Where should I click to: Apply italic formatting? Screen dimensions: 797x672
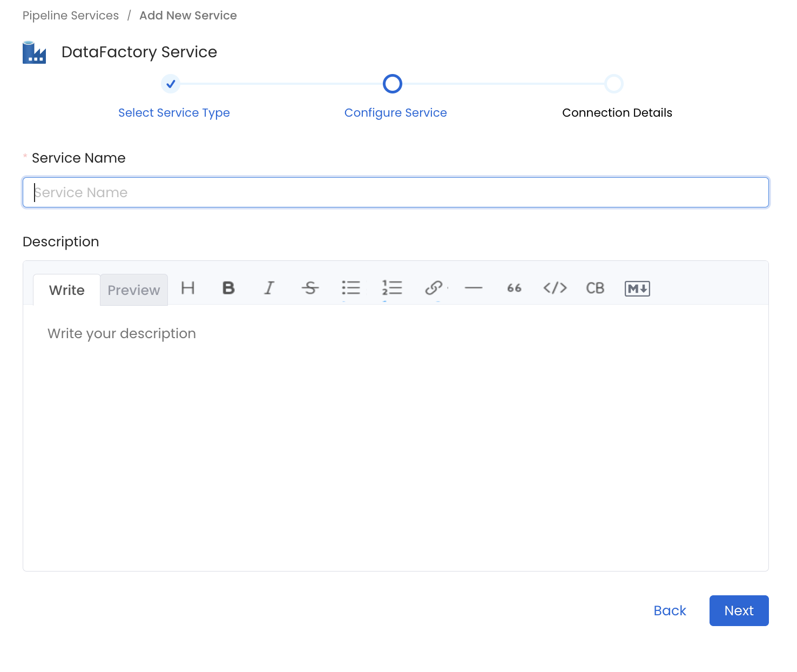(269, 288)
